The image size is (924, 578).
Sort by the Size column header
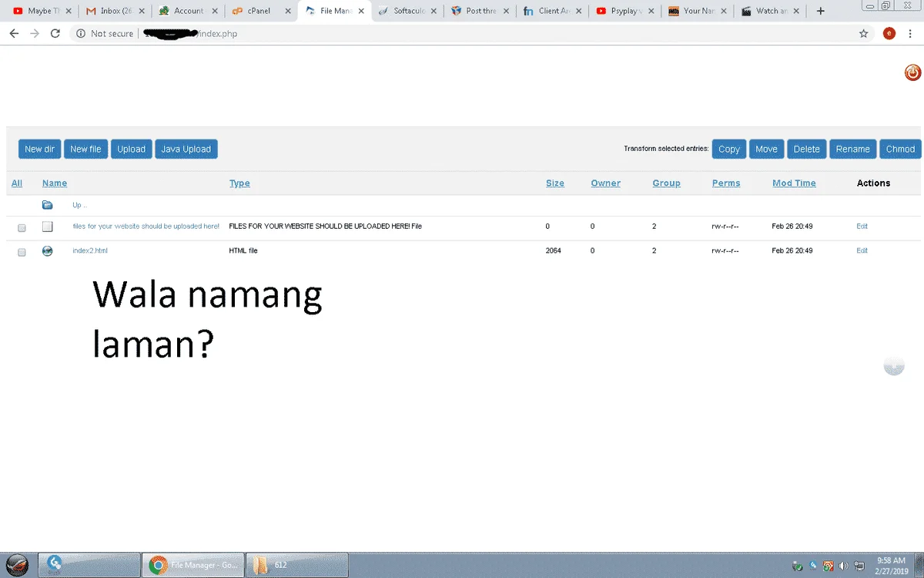pyautogui.click(x=555, y=183)
